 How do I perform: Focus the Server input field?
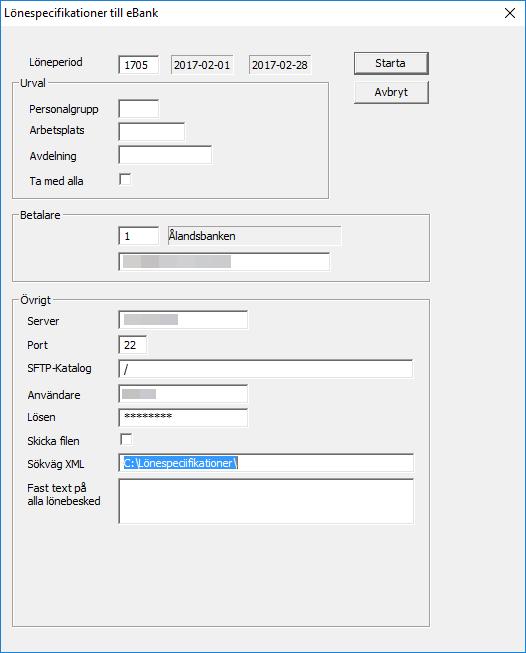coord(183,319)
